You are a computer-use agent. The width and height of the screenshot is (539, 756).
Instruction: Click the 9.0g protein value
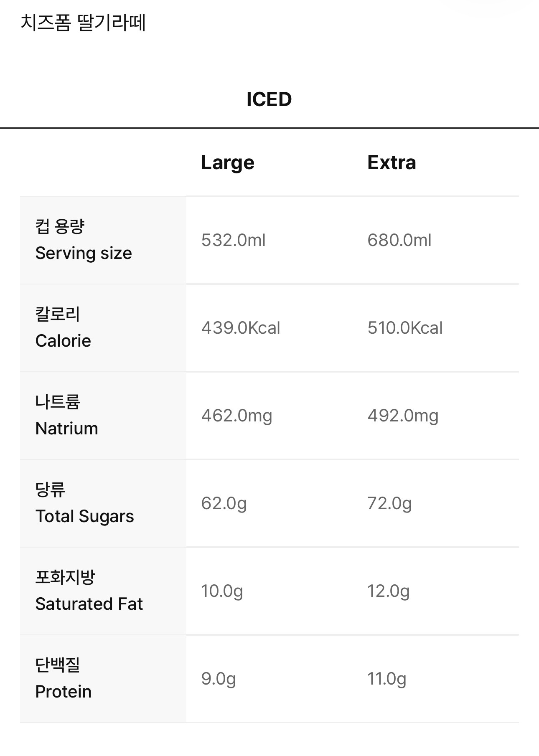(x=219, y=679)
